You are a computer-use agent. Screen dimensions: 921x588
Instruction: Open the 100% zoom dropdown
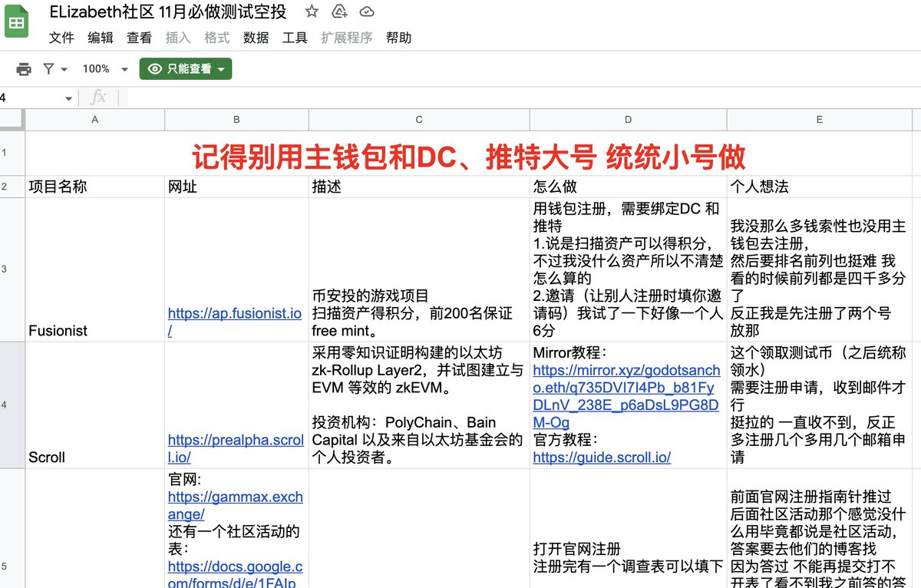click(105, 69)
